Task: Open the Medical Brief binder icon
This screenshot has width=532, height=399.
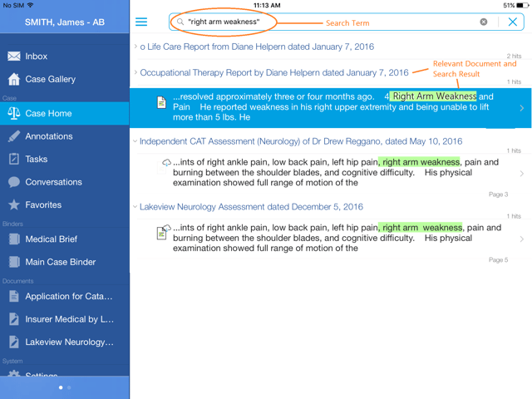Action: point(14,239)
